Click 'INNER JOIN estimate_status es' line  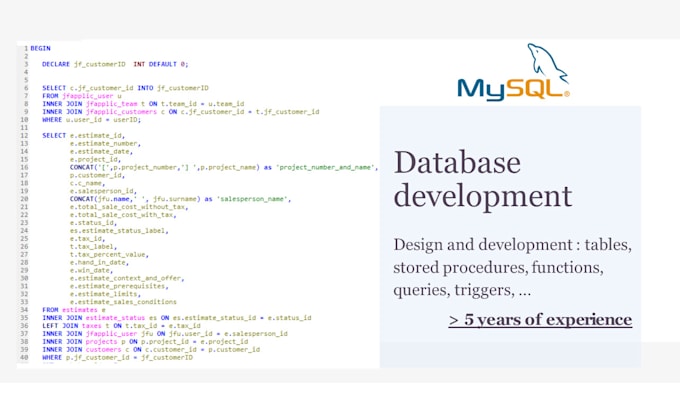(177, 318)
